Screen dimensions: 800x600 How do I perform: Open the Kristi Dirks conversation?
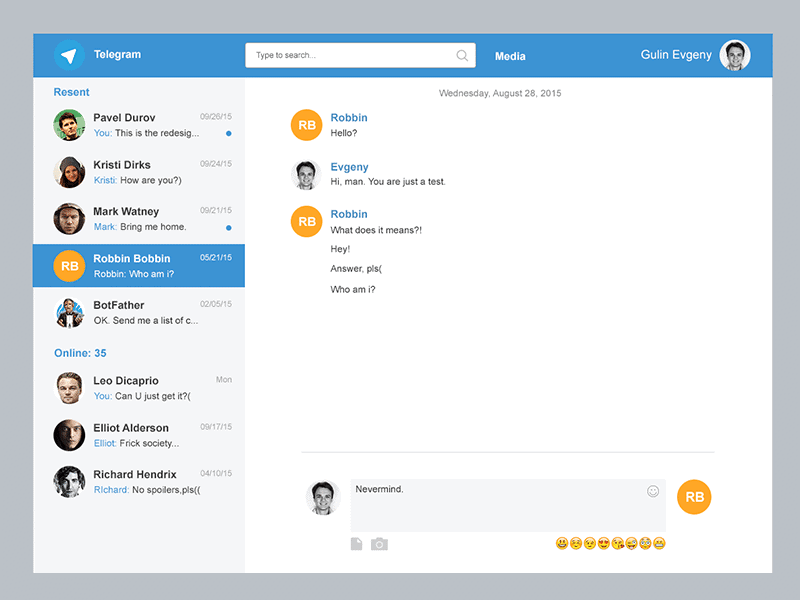(139, 172)
